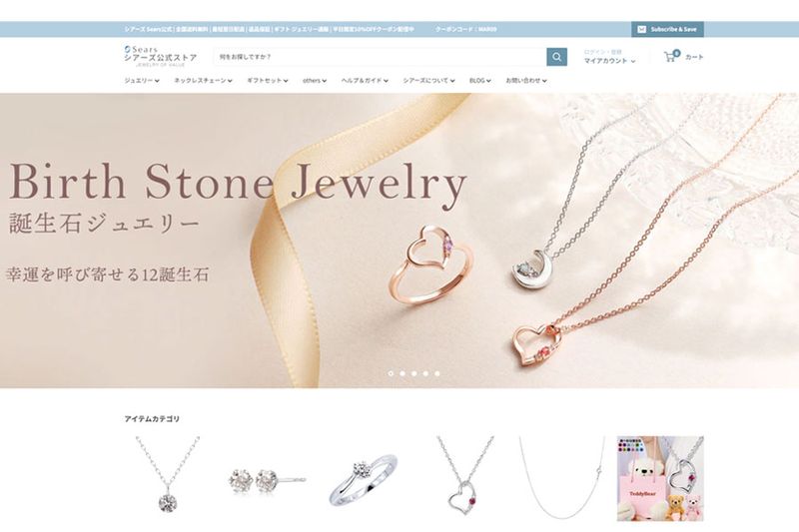The width and height of the screenshot is (799, 532).
Task: Expand the ネックレスチェーン menu
Action: click(204, 81)
